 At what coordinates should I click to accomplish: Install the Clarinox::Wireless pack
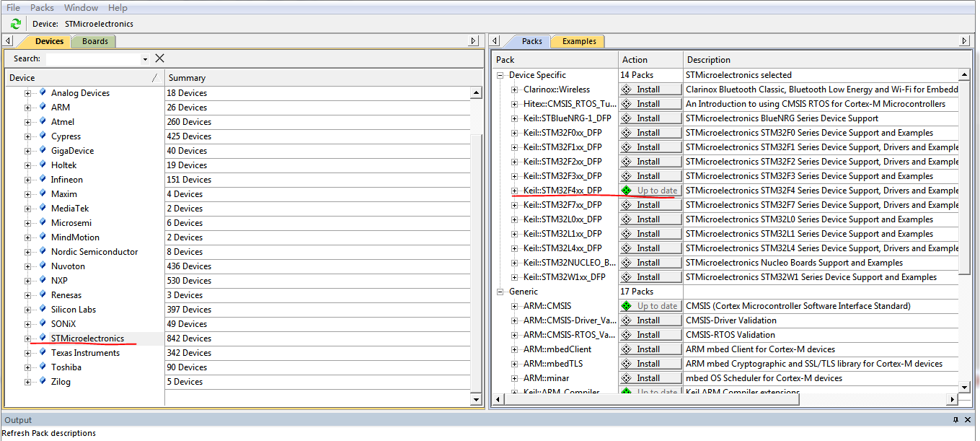tap(650, 89)
